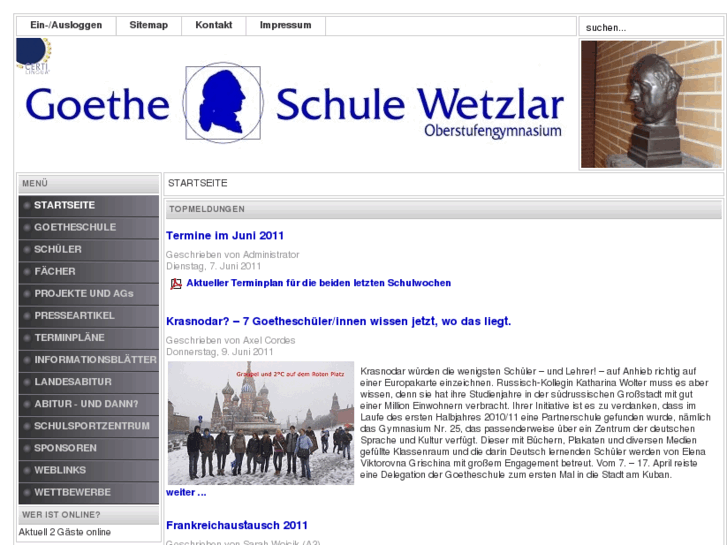Open the Ein-/Ausloggen menu item

click(x=66, y=26)
